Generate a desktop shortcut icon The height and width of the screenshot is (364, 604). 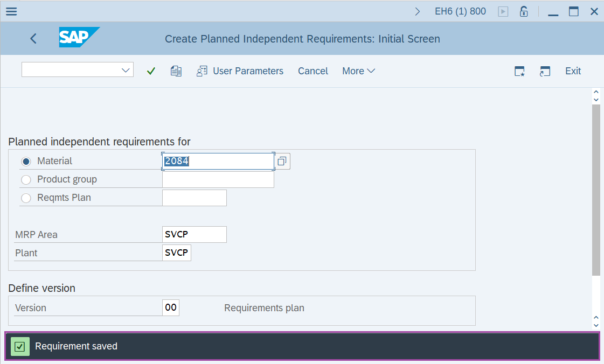click(x=545, y=71)
